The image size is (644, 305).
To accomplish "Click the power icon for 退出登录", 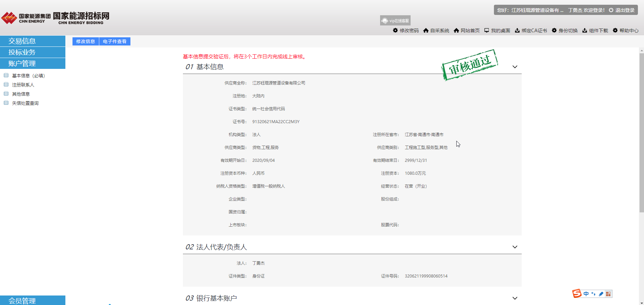I will (611, 10).
